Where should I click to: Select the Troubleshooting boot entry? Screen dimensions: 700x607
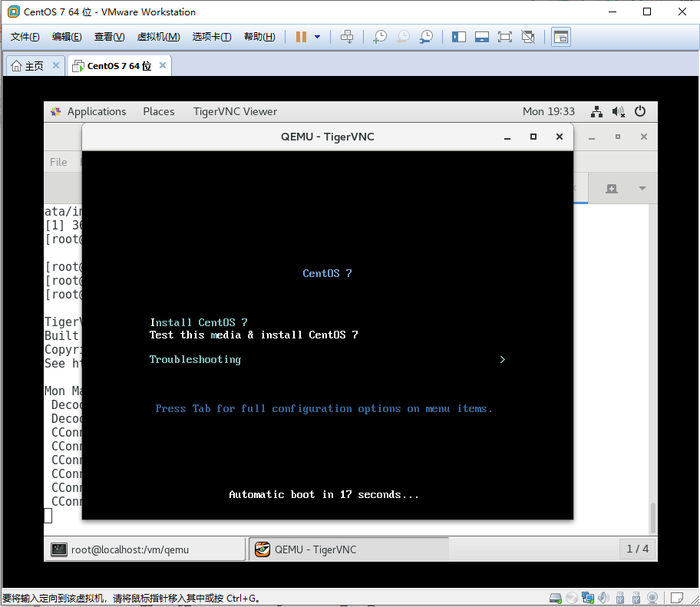[x=195, y=360]
